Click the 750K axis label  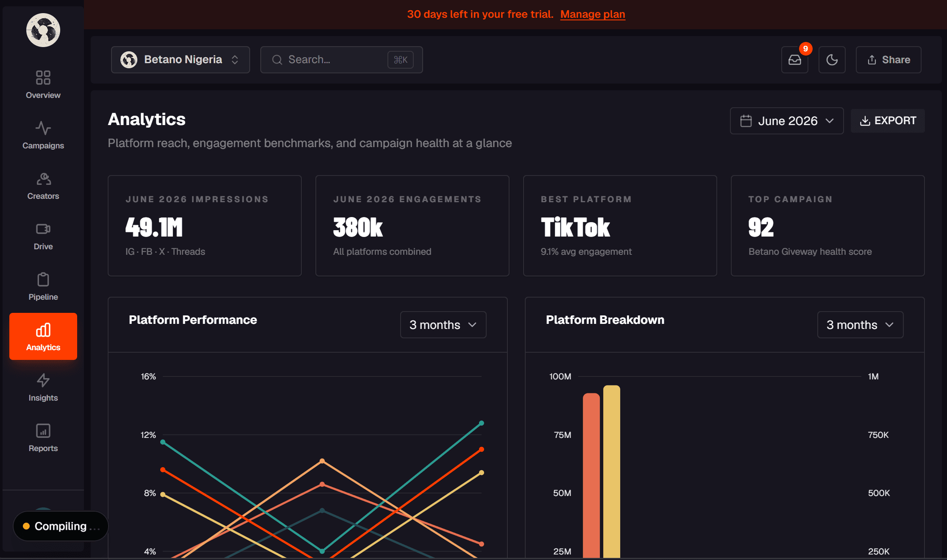point(878,435)
